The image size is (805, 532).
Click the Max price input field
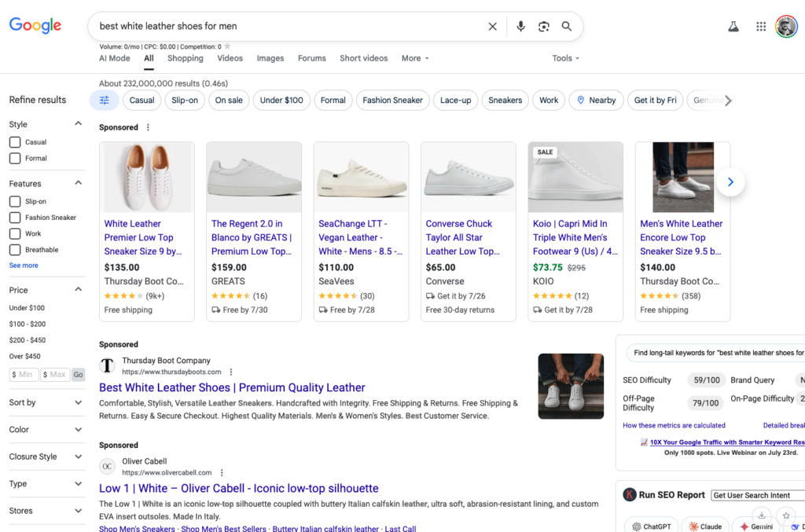[x=56, y=375]
